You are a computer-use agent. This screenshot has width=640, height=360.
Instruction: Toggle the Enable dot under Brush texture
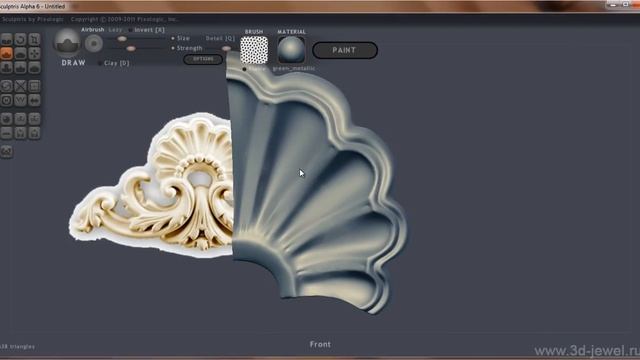tap(244, 69)
